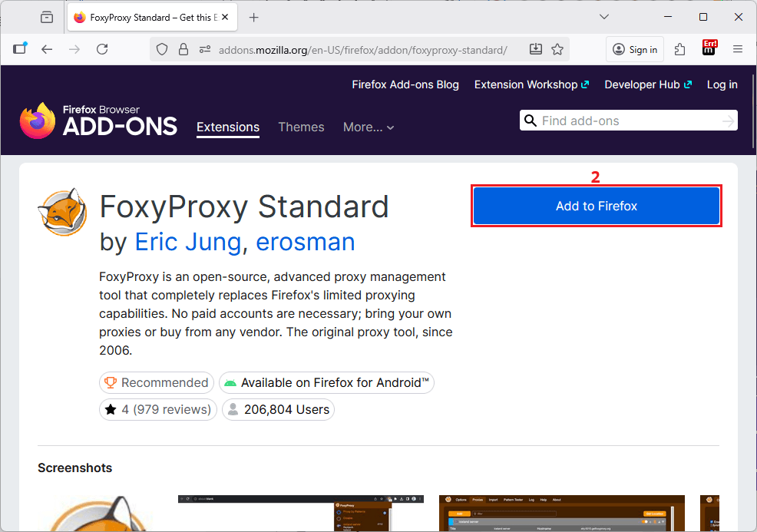Click the Firefox View icon in tab bar
757x532 pixels.
click(47, 17)
